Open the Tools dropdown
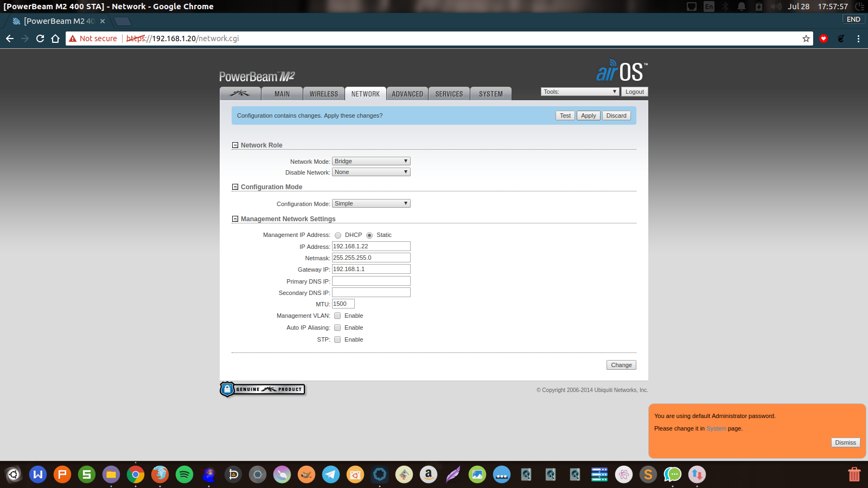 click(580, 92)
